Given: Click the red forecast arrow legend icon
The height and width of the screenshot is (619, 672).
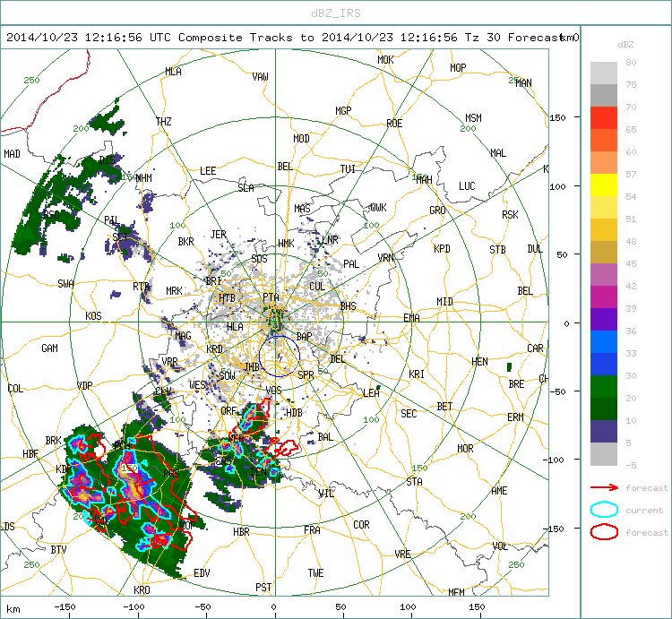Looking at the screenshot, I should 604,487.
